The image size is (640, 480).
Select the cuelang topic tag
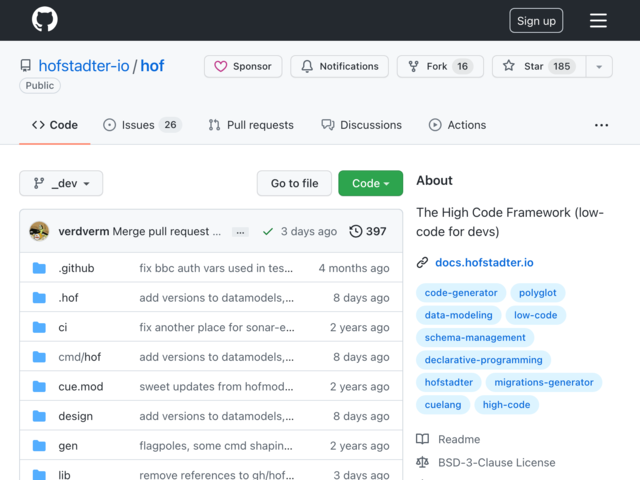pyautogui.click(x=443, y=405)
